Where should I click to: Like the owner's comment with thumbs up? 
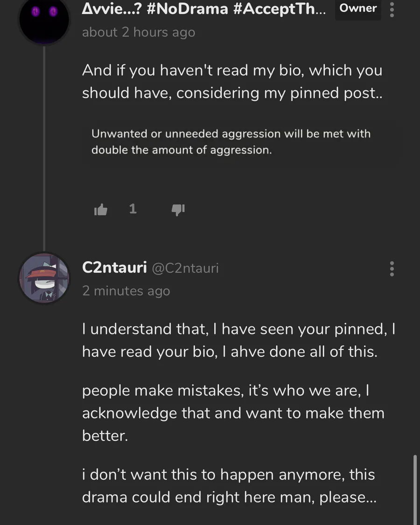(100, 210)
